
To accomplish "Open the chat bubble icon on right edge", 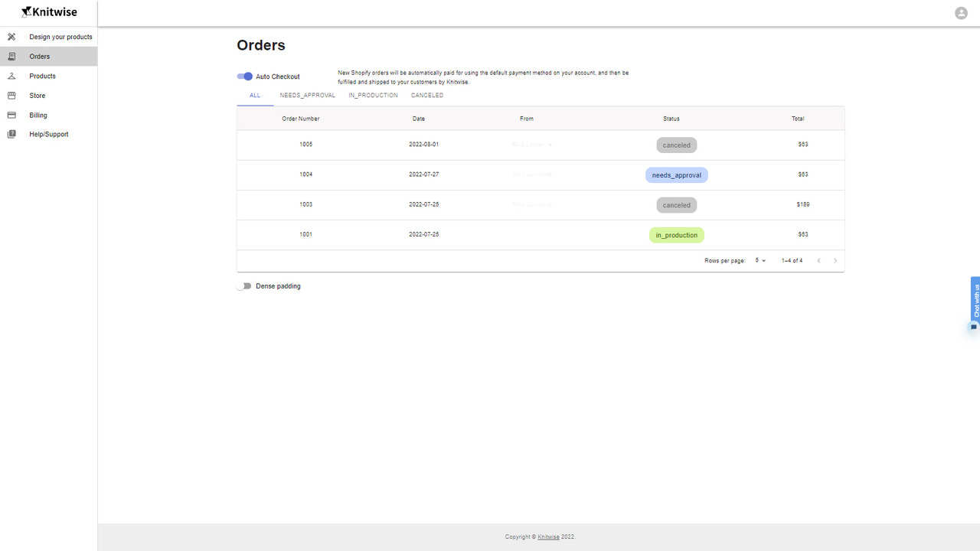I will pos(972,327).
